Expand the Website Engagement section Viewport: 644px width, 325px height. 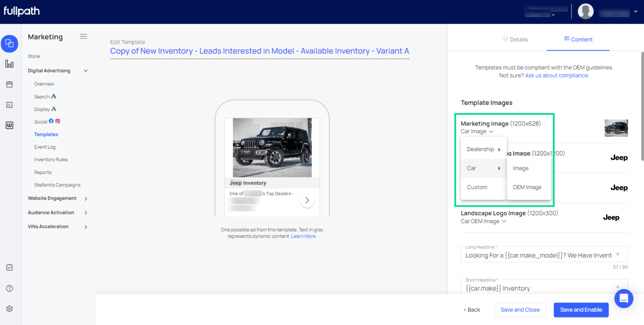click(x=86, y=198)
